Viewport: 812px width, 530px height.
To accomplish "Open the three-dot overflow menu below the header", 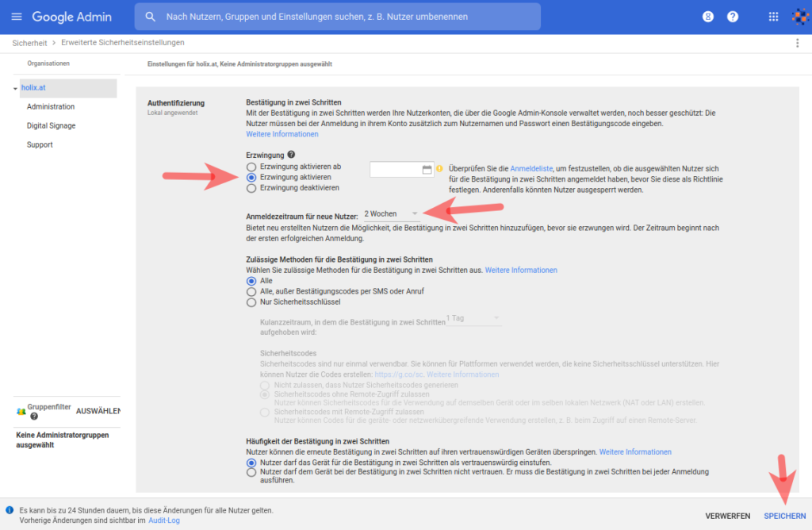I will 797,44.
